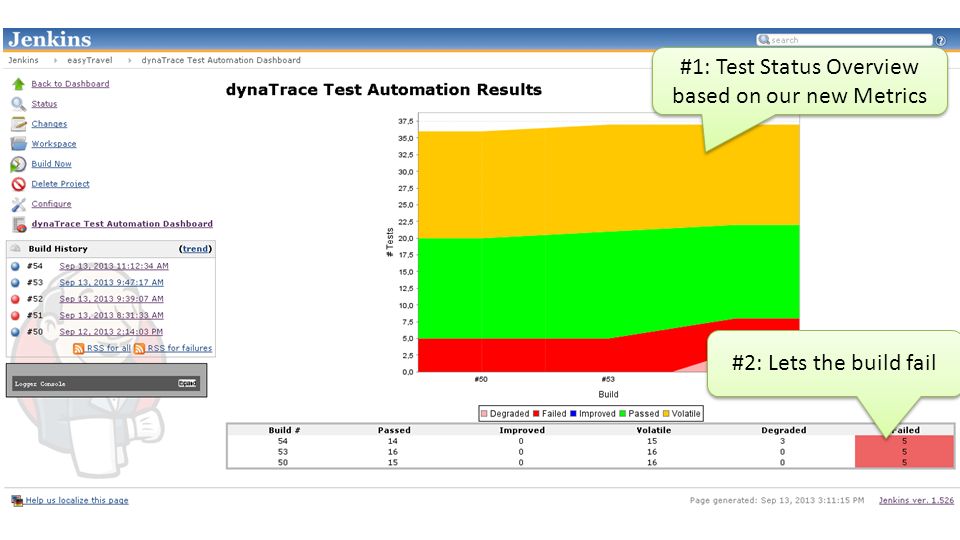Click the Volatile column header in the table
This screenshot has height=540, width=960.
click(653, 430)
